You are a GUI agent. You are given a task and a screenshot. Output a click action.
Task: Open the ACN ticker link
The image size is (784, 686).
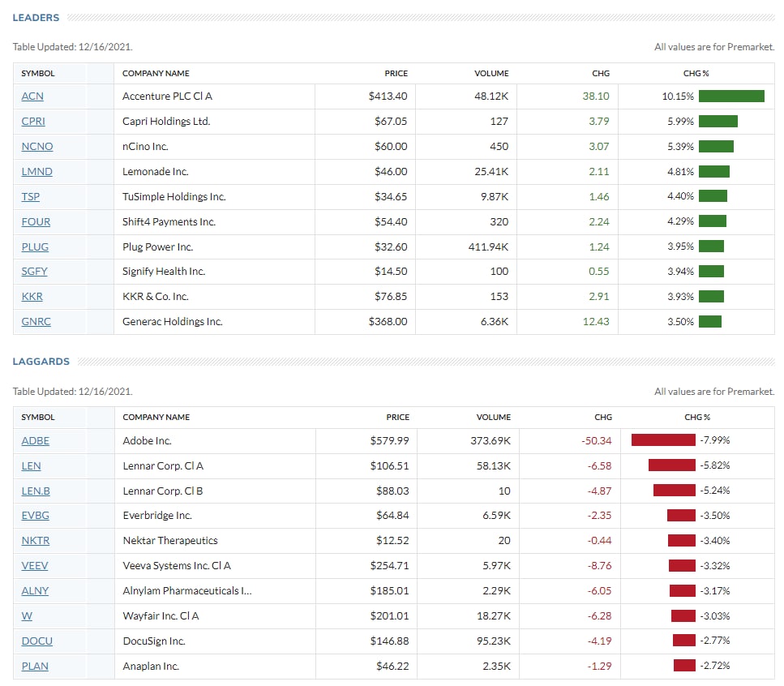tap(32, 96)
